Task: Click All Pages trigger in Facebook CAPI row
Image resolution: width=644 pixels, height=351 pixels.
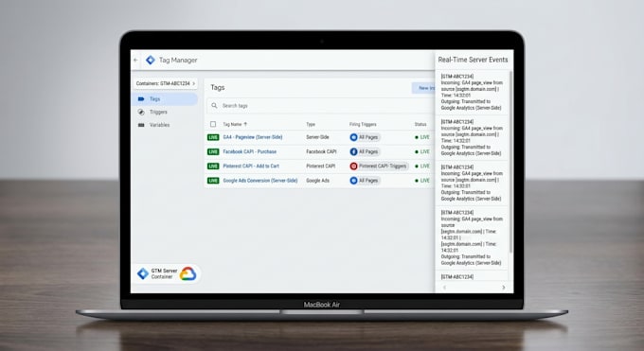Action: pos(365,151)
